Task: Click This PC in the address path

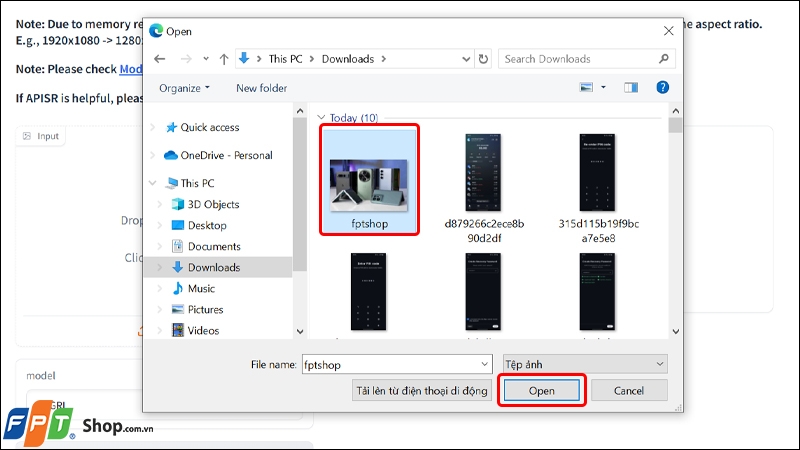Action: point(285,59)
